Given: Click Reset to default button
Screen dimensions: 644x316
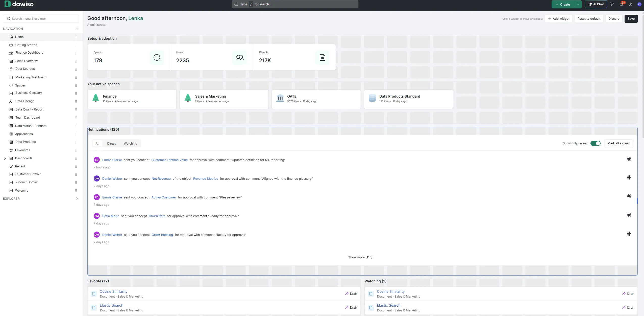Looking at the screenshot, I should [589, 19].
